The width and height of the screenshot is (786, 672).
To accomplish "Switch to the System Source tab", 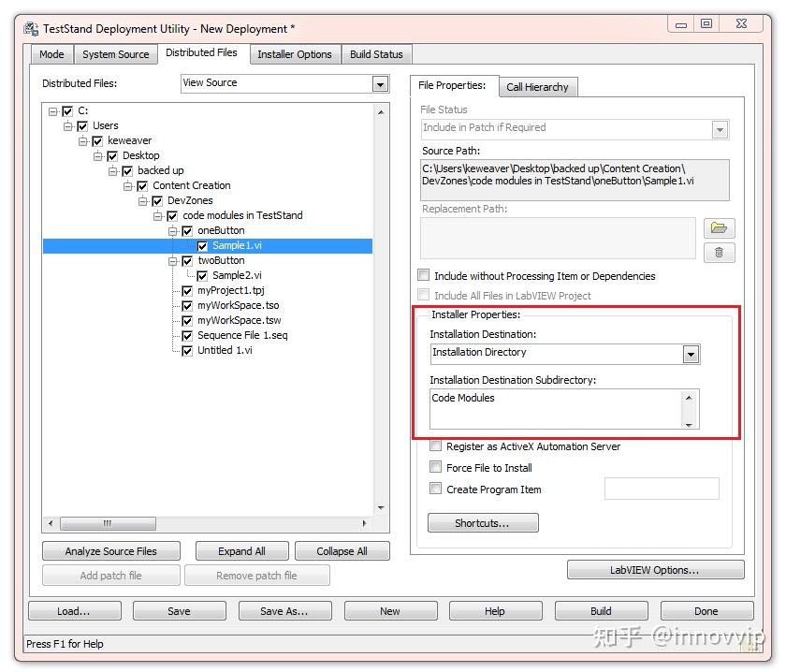I will click(x=116, y=54).
